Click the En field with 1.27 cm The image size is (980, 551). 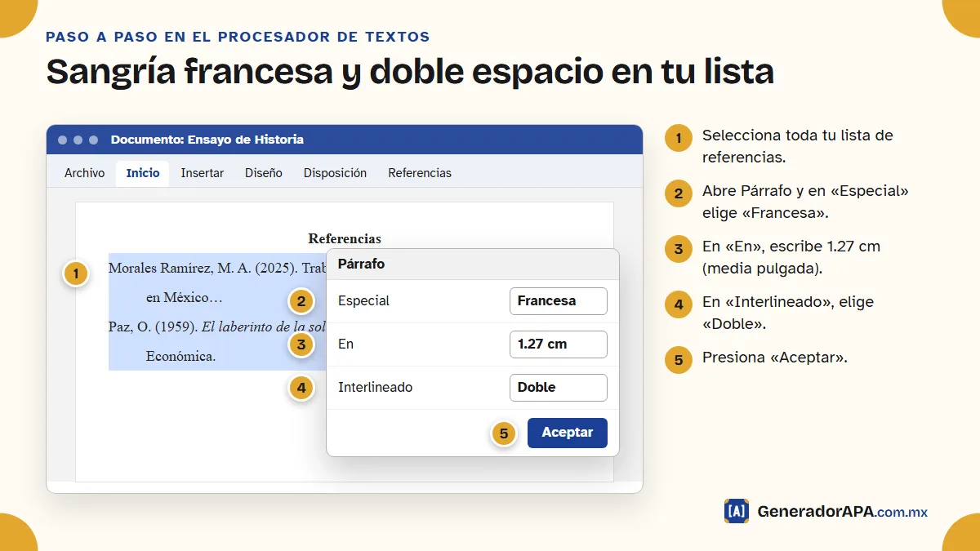click(559, 344)
